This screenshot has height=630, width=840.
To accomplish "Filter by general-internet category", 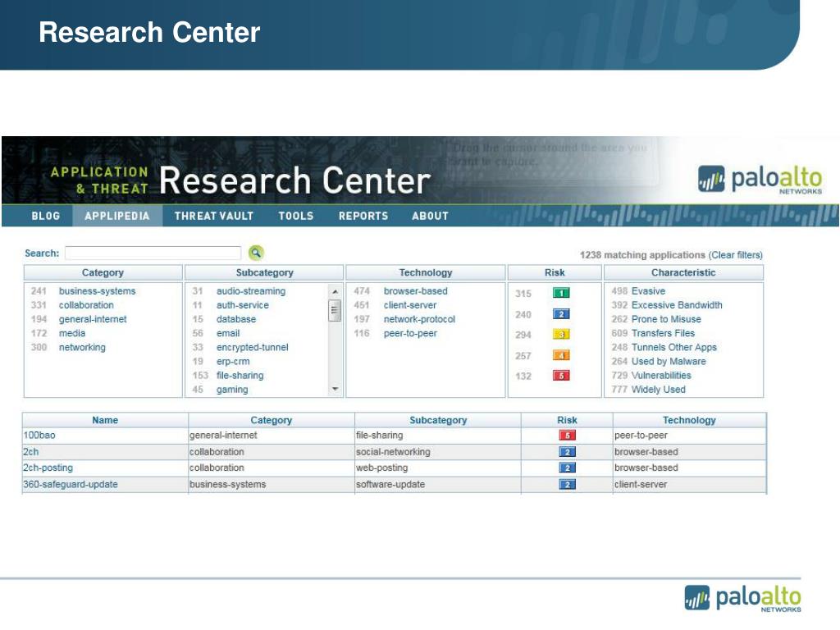I will coord(93,319).
